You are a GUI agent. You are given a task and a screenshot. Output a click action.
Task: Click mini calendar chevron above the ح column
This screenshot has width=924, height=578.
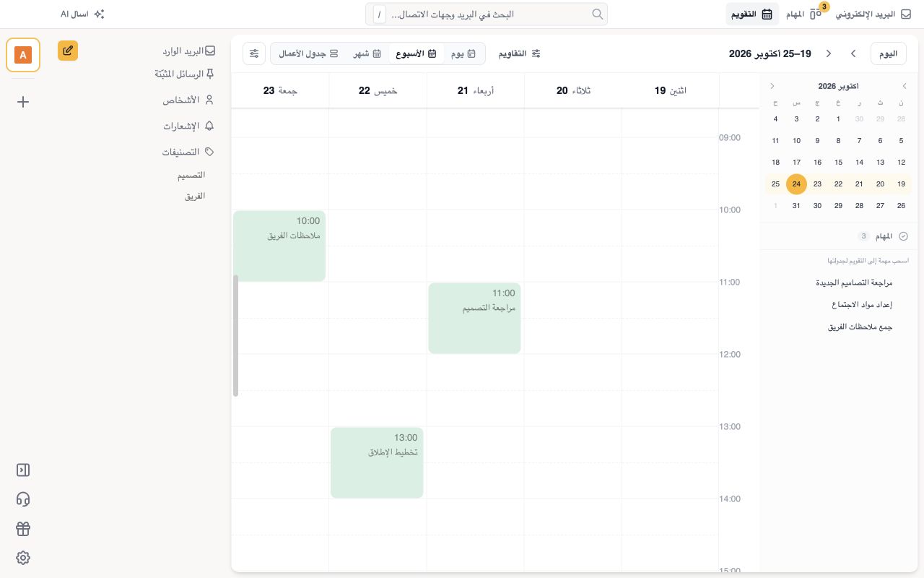pyautogui.click(x=772, y=86)
